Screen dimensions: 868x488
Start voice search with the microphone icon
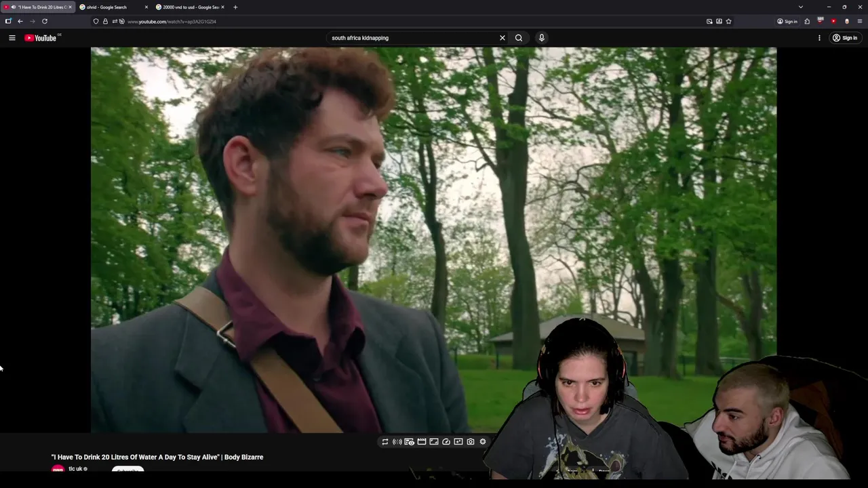click(x=541, y=38)
